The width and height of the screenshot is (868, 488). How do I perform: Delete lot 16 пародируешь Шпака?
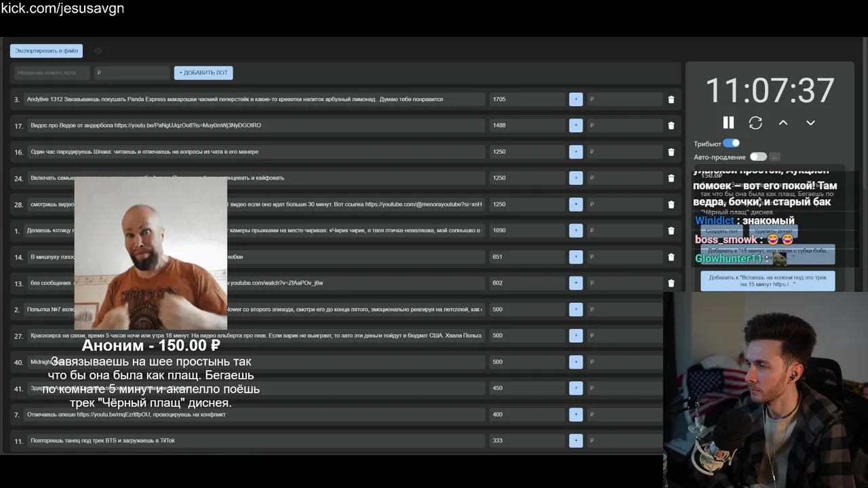671,152
